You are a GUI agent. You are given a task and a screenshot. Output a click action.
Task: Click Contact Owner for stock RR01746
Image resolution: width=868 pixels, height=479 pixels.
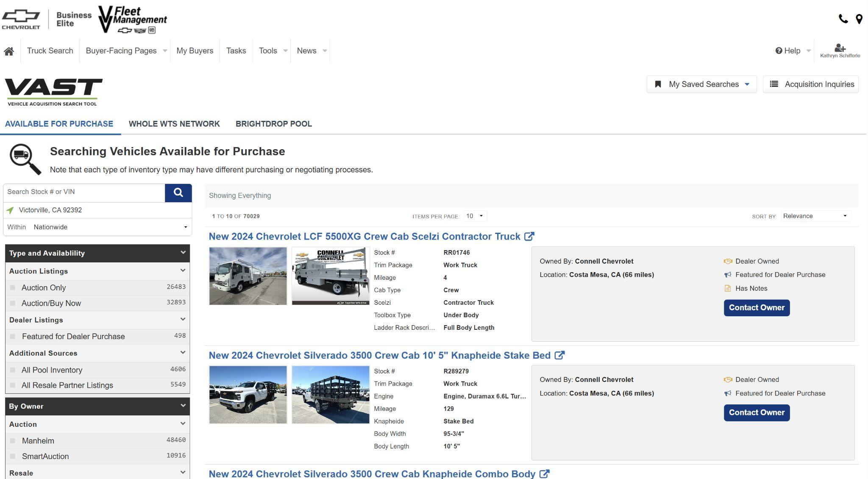(756, 308)
